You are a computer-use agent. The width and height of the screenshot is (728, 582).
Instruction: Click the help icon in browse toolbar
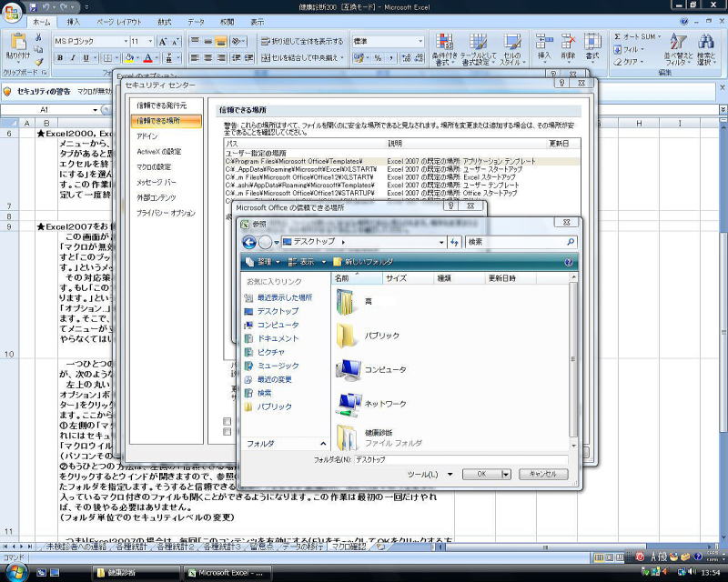click(569, 262)
